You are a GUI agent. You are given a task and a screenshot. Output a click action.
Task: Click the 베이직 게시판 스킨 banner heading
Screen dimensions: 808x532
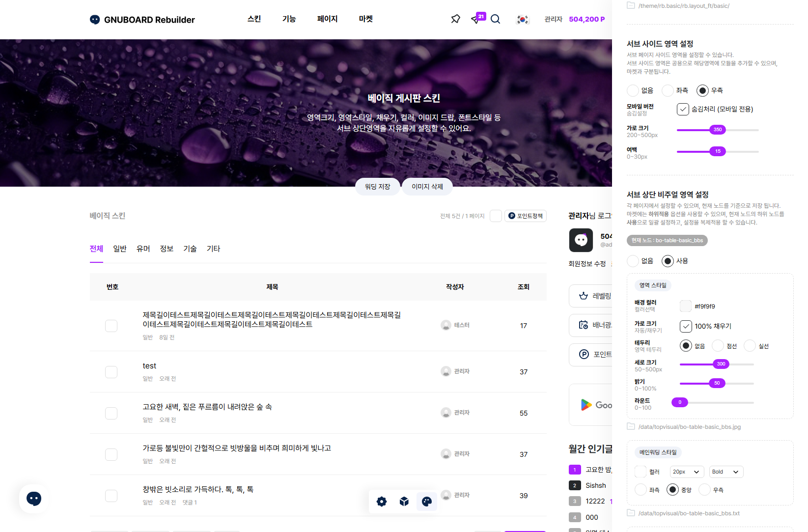404,98
